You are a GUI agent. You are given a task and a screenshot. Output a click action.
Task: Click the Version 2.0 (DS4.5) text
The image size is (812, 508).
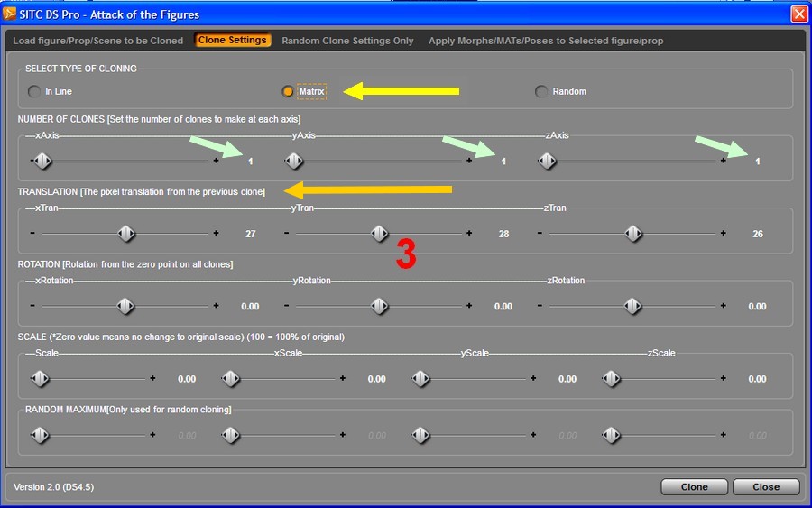tap(53, 486)
